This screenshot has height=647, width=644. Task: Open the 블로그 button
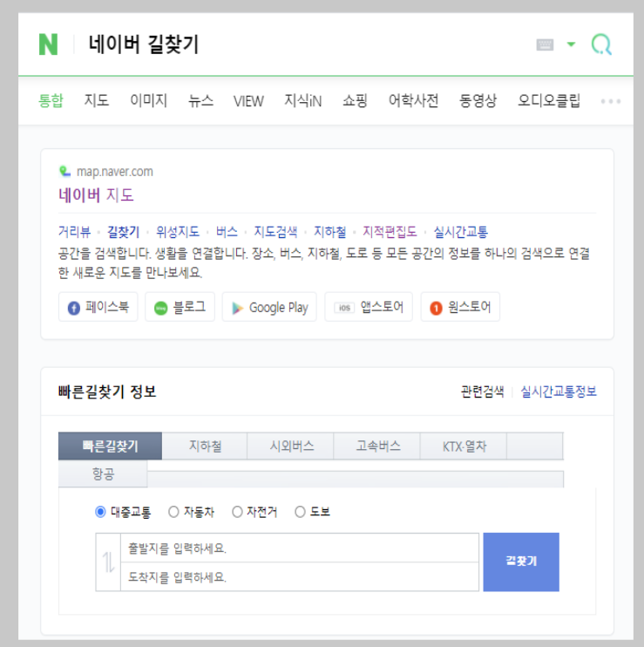[180, 307]
